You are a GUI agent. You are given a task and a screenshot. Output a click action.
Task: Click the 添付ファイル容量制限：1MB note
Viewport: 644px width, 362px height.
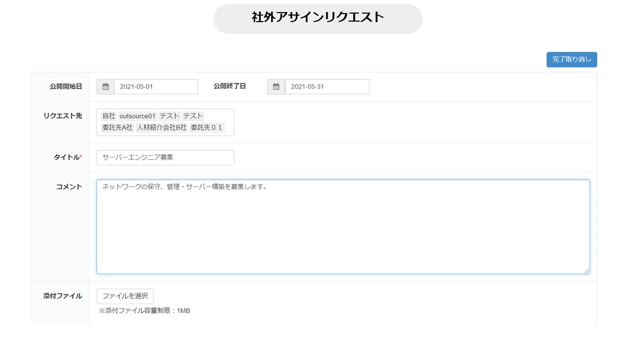144,311
